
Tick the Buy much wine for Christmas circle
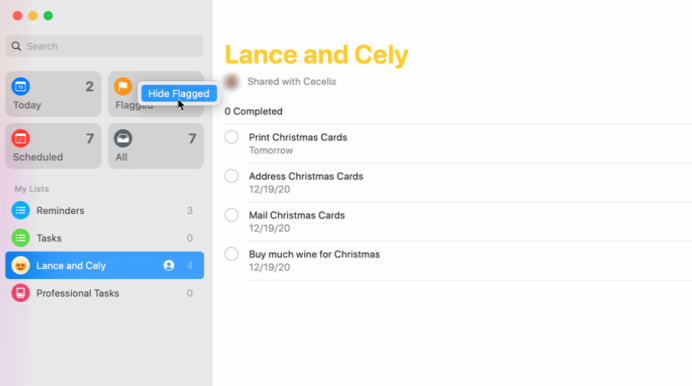[232, 254]
